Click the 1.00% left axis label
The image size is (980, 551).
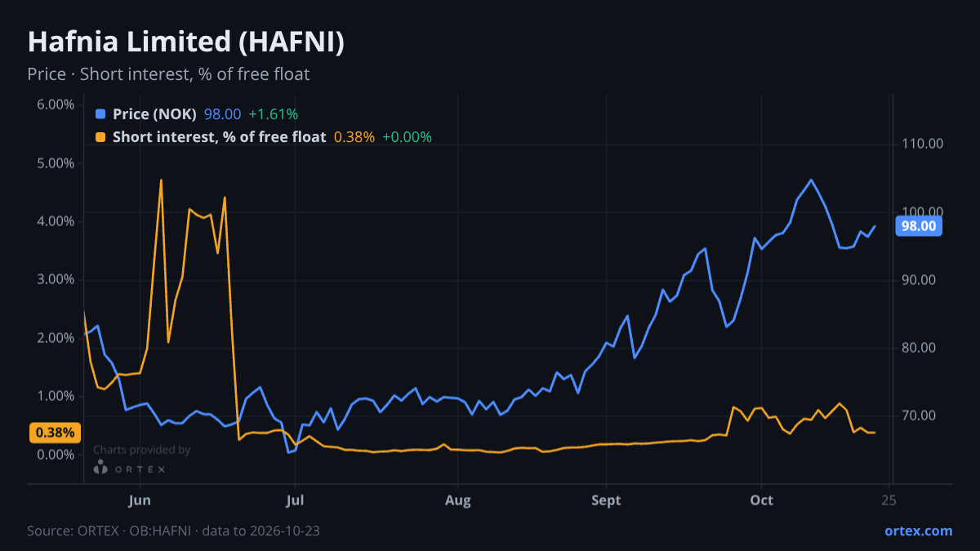pyautogui.click(x=56, y=396)
